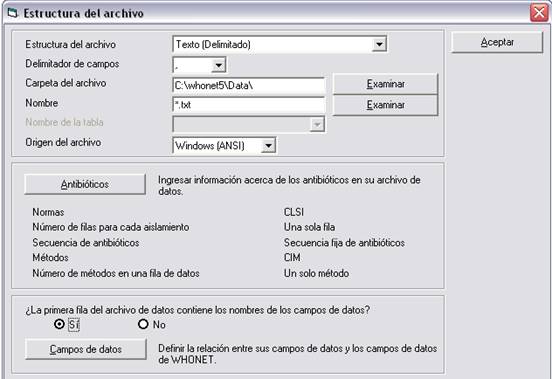The width and height of the screenshot is (552, 379).
Task: Click the dialog icon in the title bar
Action: pos(12,13)
